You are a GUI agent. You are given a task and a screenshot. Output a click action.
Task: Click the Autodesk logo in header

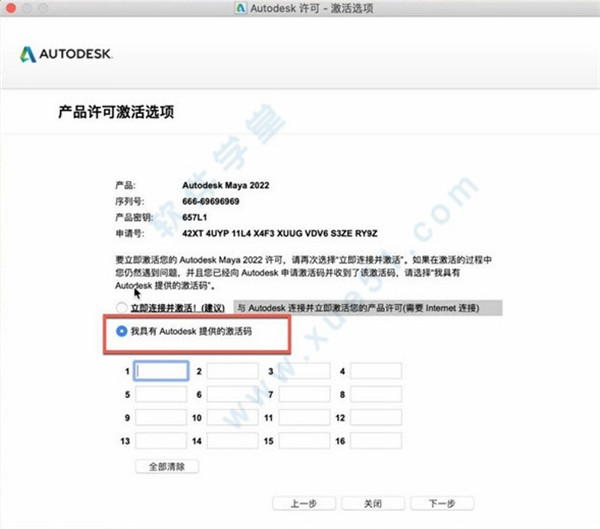click(x=66, y=54)
